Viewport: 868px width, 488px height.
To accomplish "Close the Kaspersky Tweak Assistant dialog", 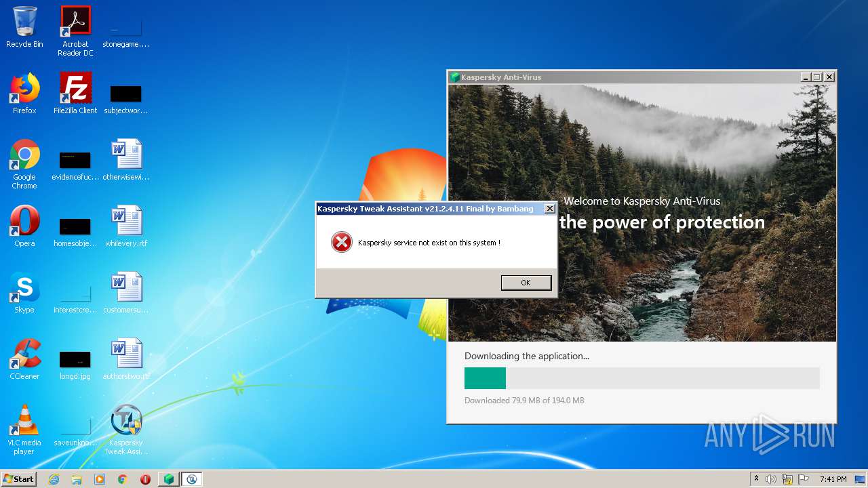I will [550, 209].
